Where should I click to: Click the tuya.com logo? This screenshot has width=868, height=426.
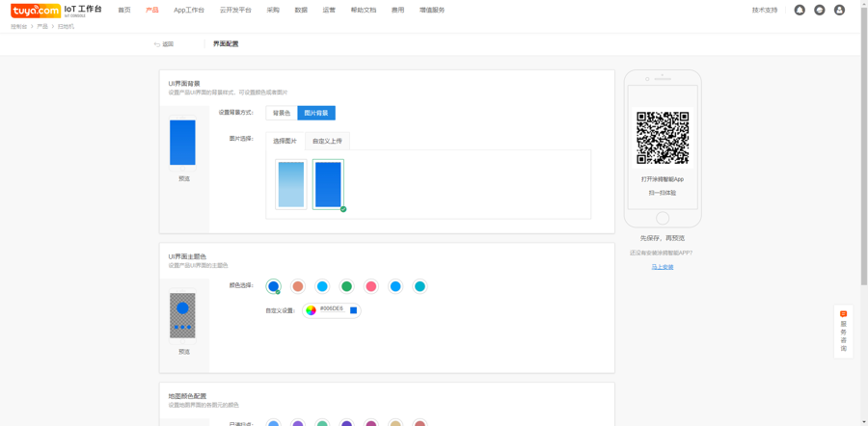(x=36, y=11)
